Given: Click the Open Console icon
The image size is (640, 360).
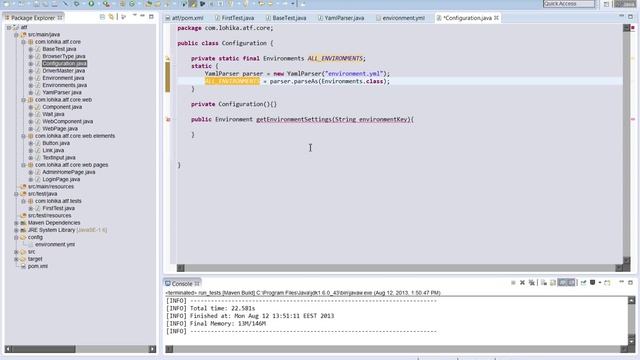Looking at the screenshot, I should click(x=607, y=282).
